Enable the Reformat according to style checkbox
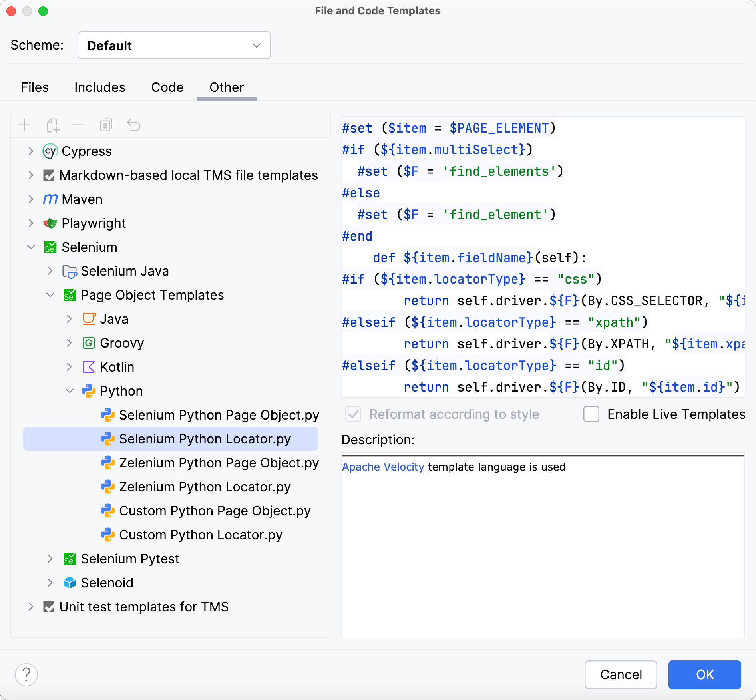Screen dimensions: 756x700 353,414
